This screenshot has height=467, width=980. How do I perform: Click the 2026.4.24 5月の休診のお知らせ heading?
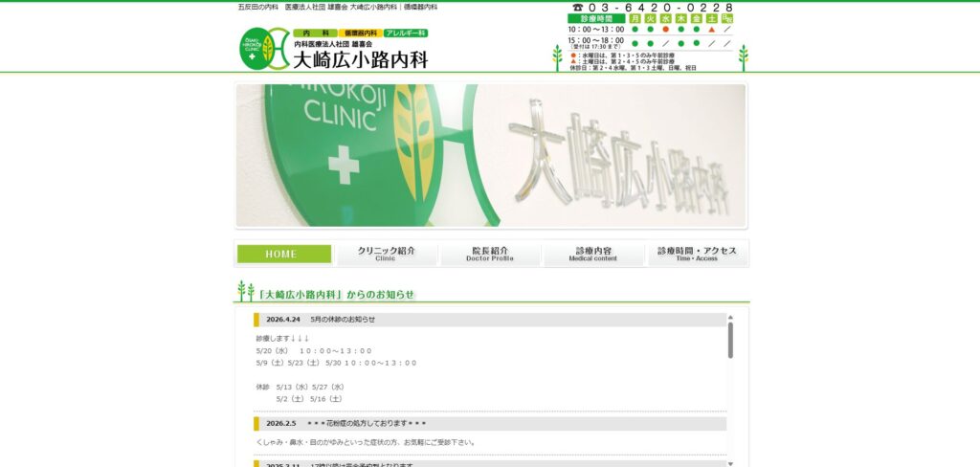click(x=490, y=320)
